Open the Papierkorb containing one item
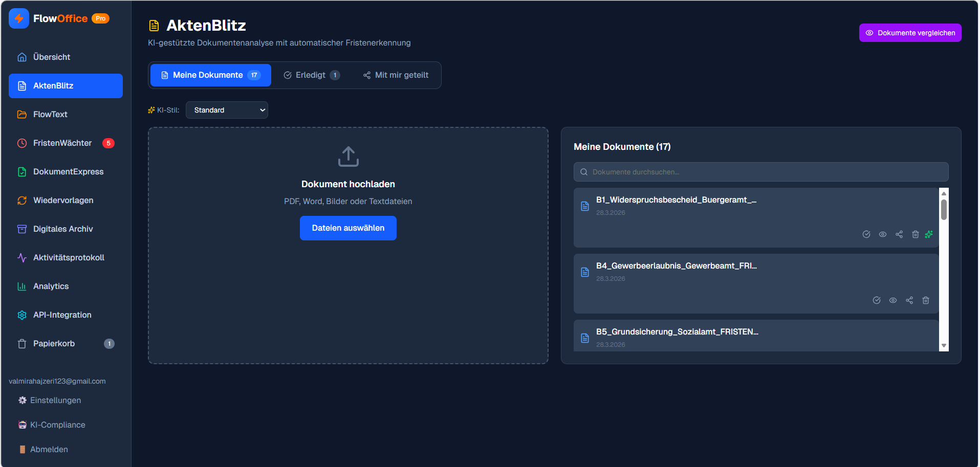This screenshot has width=980, height=467. [54, 343]
